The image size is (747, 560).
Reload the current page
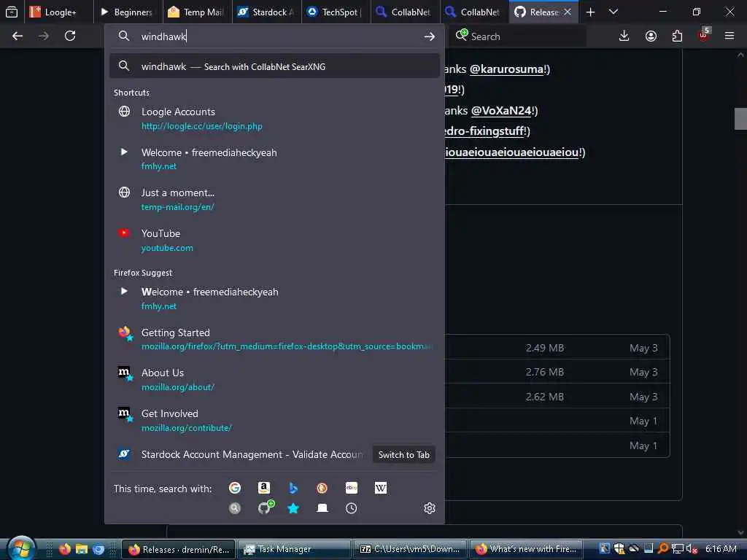pos(70,36)
